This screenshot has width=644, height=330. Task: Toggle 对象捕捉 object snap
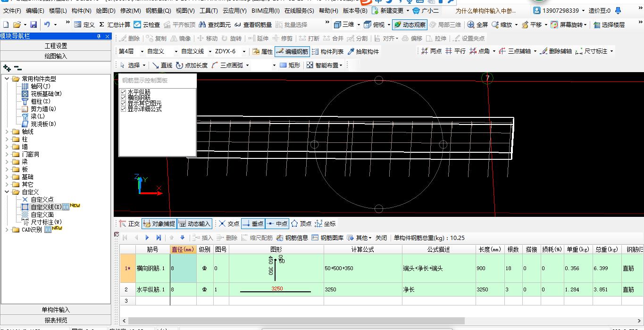pos(159,224)
